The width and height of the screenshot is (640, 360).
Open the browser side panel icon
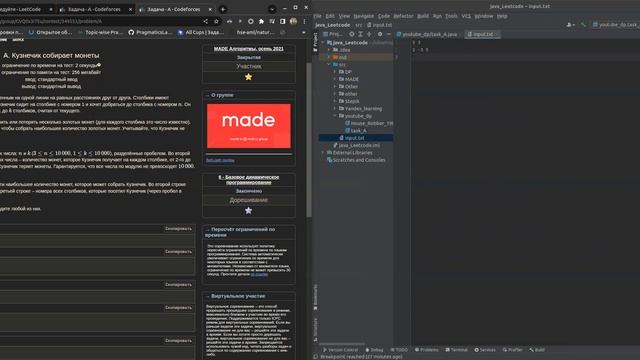pyautogui.click(x=282, y=21)
